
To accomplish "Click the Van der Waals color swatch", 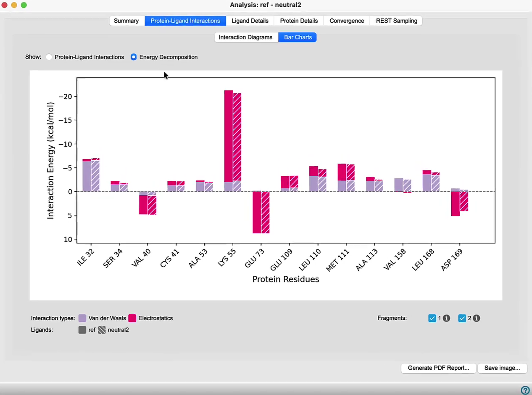I will [82, 318].
